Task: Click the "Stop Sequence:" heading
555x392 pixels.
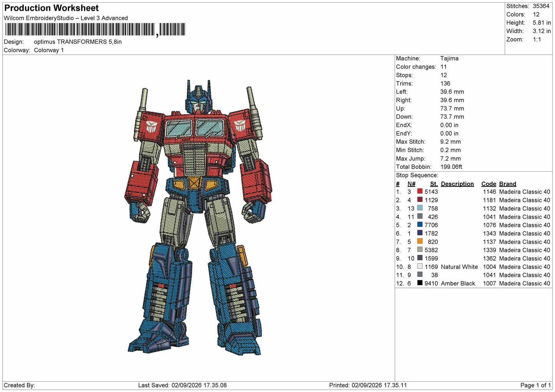Action: click(x=417, y=175)
